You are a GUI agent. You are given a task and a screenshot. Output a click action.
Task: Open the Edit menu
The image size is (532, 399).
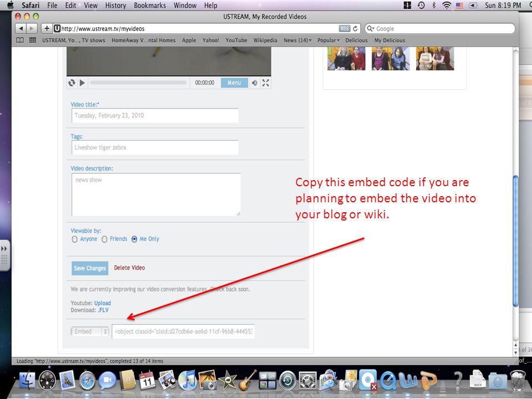point(70,6)
